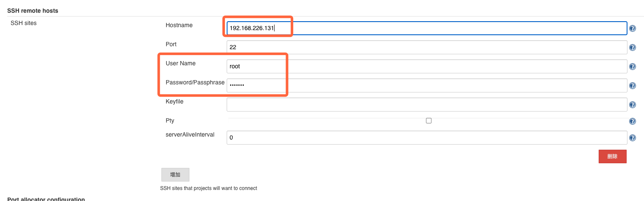
Task: Open the Keyfile help icon
Action: tap(633, 105)
